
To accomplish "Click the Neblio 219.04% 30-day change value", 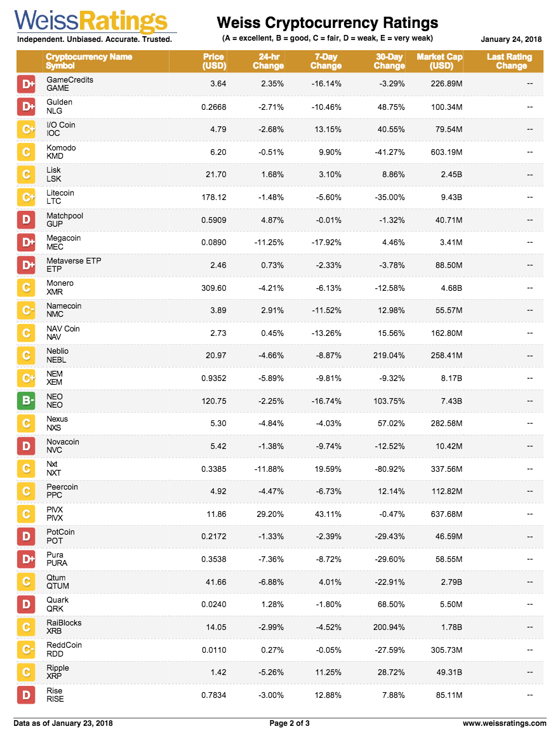I will 389,356.
